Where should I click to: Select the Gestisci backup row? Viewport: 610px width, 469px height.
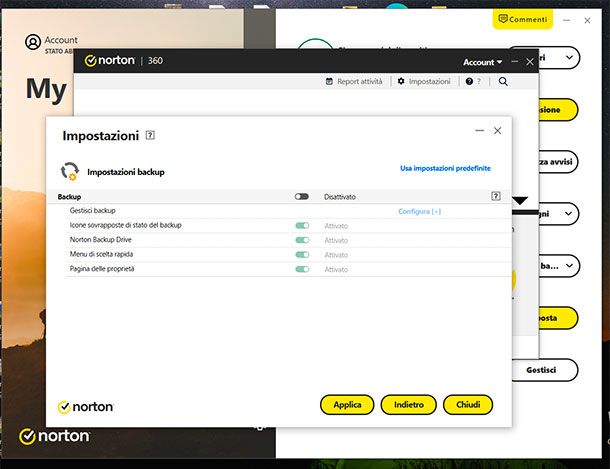click(289, 211)
